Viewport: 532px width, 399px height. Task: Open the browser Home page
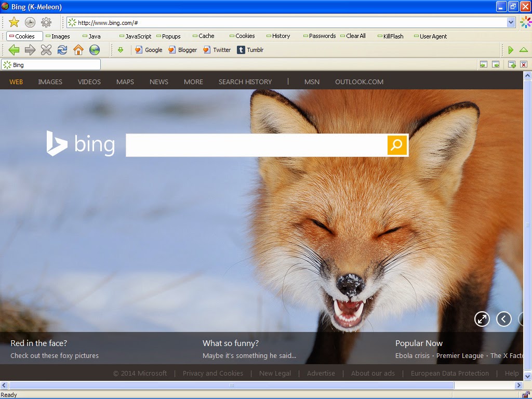point(78,49)
